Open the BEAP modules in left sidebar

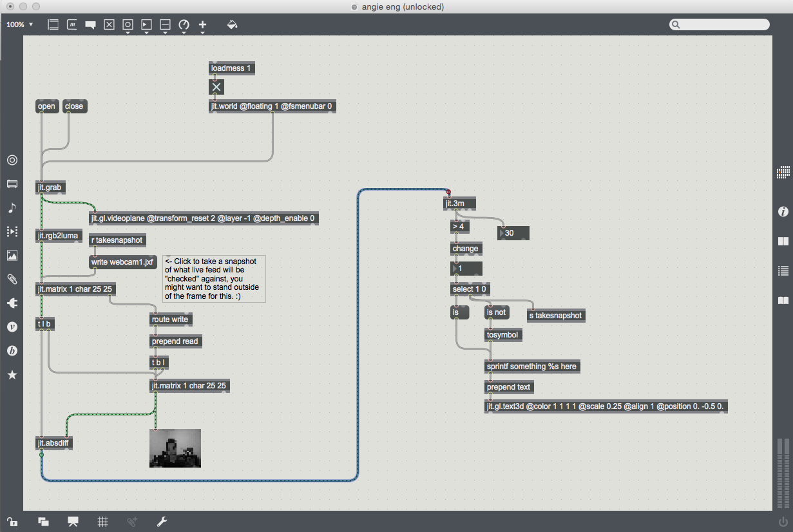click(12, 350)
